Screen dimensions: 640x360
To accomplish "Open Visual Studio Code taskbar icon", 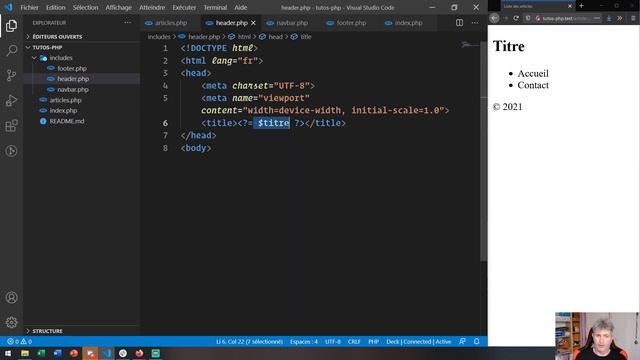I will click(x=107, y=353).
